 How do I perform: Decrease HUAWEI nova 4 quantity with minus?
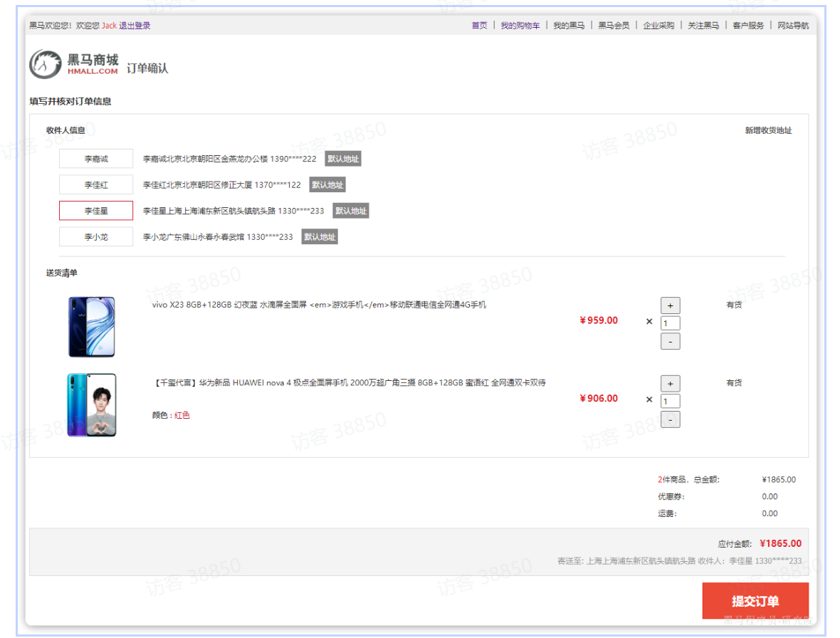(670, 419)
